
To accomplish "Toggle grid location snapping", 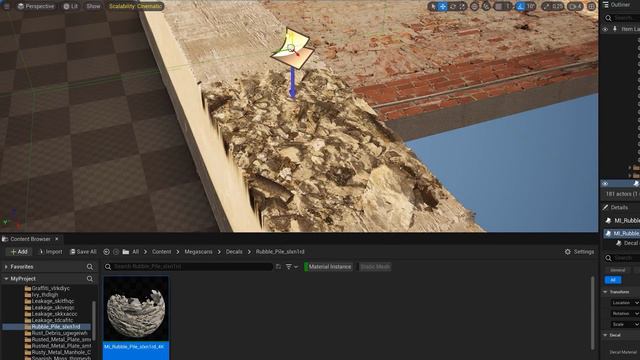I will tap(498, 6).
